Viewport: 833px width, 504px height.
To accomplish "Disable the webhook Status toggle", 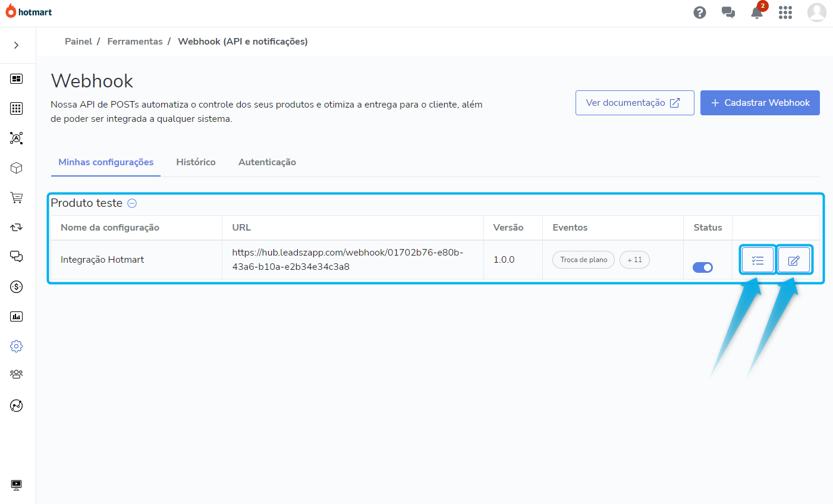I will tap(703, 267).
